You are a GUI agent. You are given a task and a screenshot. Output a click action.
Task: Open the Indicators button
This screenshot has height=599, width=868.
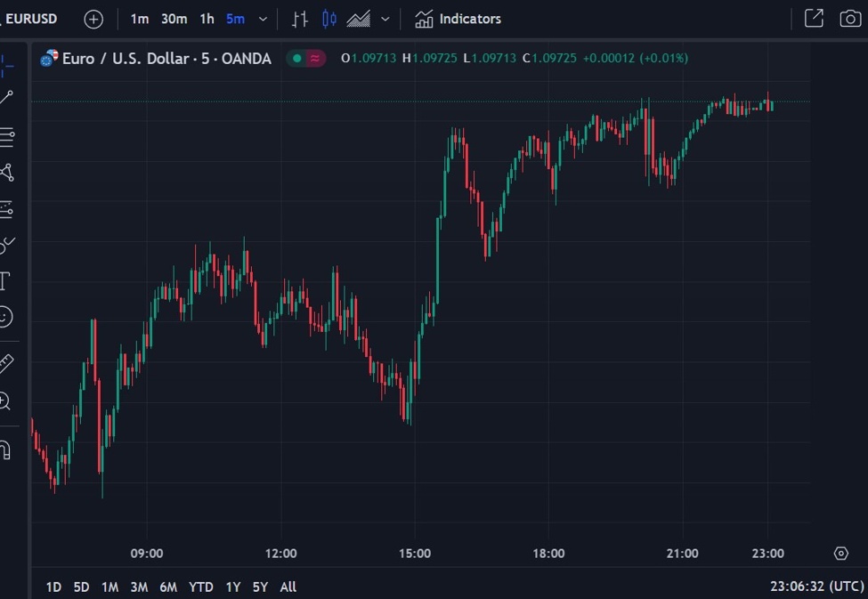[x=458, y=20]
